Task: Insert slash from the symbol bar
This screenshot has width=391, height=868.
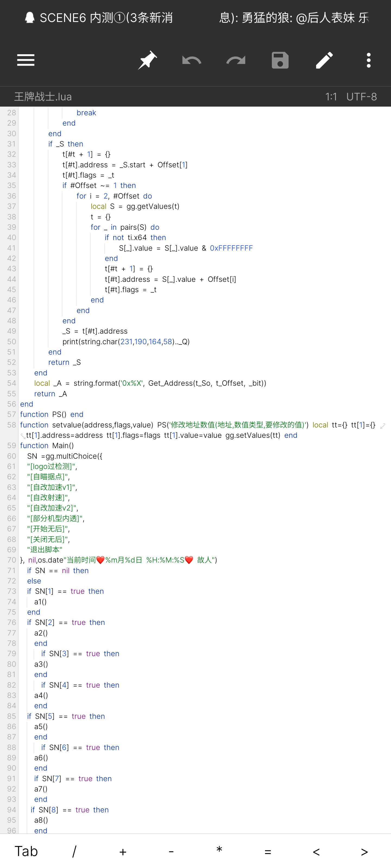Action: (x=74, y=851)
